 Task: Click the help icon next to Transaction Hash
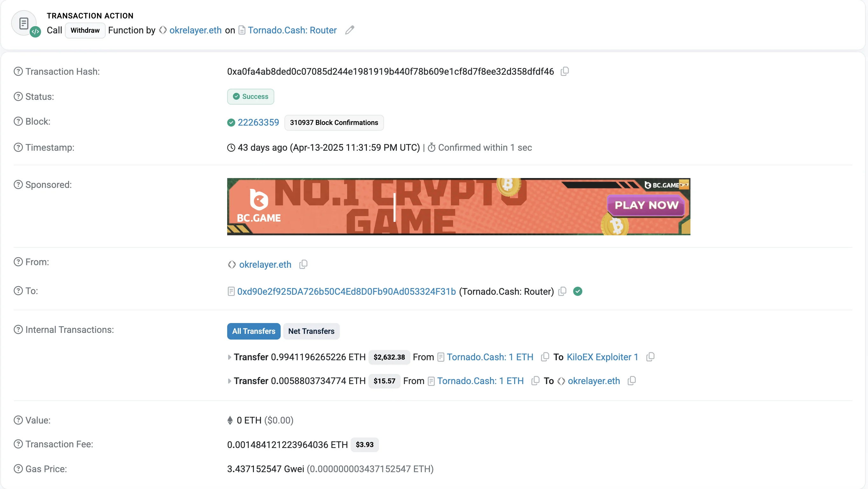tap(18, 72)
